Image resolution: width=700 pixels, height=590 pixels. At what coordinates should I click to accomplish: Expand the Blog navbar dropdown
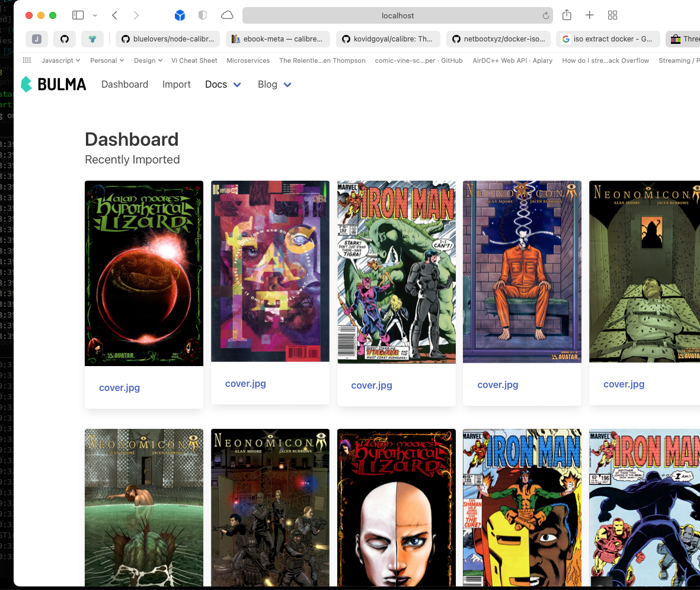274,85
